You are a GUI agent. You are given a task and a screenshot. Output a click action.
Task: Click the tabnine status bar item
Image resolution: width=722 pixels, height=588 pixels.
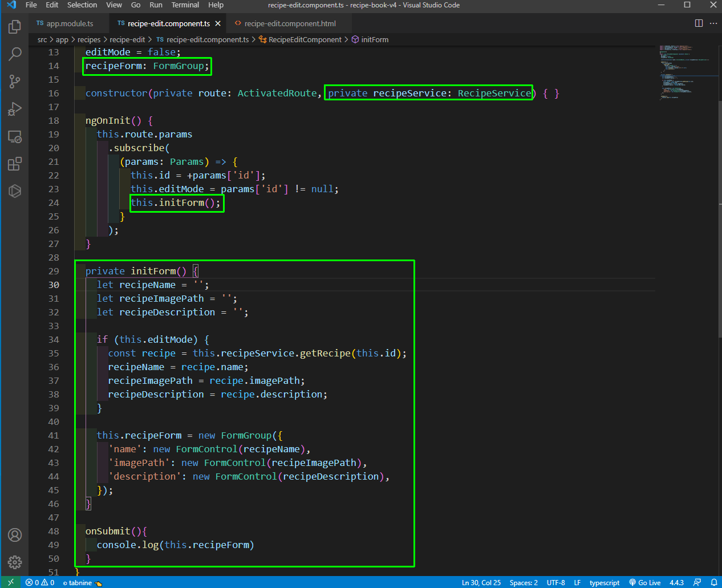(82, 582)
